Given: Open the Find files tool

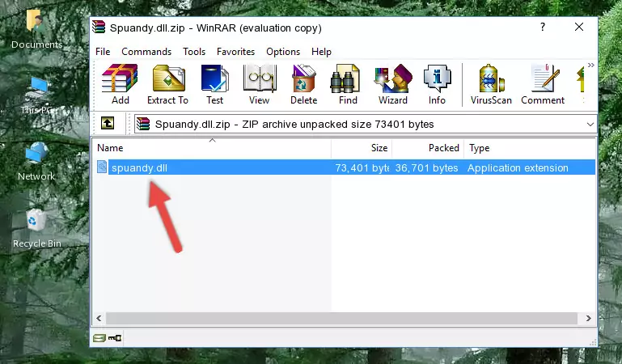Looking at the screenshot, I should tap(348, 84).
